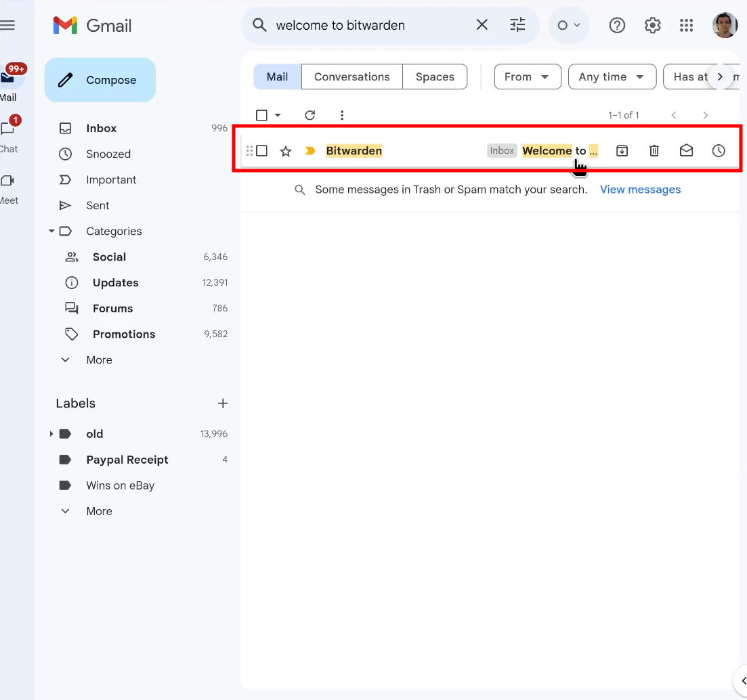Tick the select all checkbox in the toolbar
The image size is (747, 700).
[261, 115]
